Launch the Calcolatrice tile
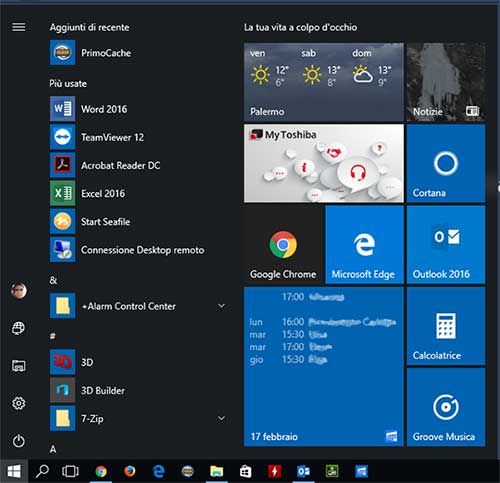This screenshot has height=483, width=500. [x=446, y=326]
